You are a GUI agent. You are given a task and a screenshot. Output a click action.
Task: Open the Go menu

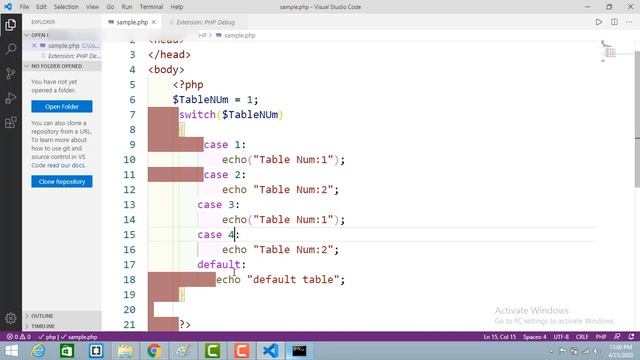point(110,7)
